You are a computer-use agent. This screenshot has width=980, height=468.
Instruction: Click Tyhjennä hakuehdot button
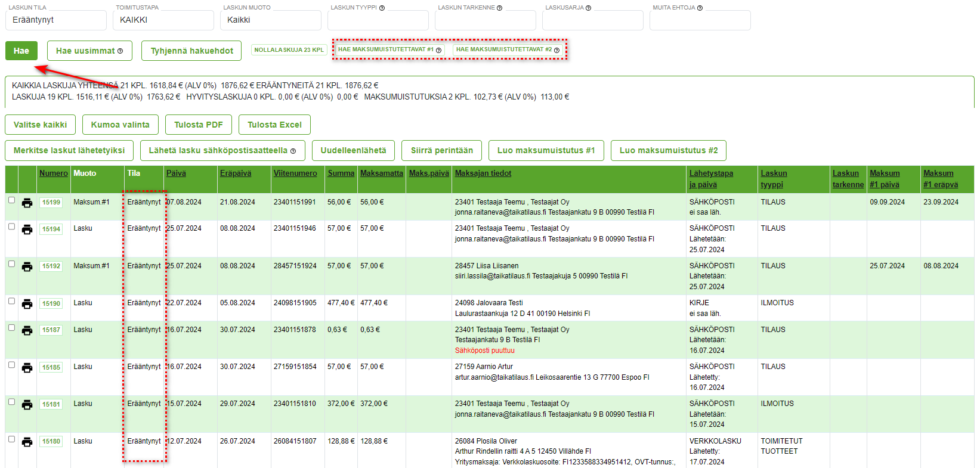click(191, 51)
